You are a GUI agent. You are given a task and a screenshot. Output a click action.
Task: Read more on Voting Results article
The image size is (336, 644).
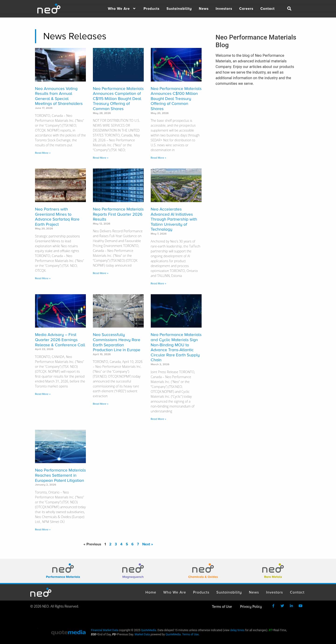(x=43, y=153)
